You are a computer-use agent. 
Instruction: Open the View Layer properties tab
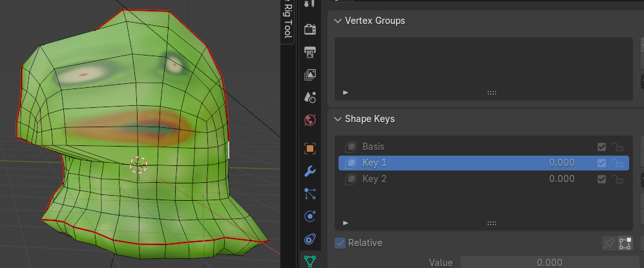point(310,75)
